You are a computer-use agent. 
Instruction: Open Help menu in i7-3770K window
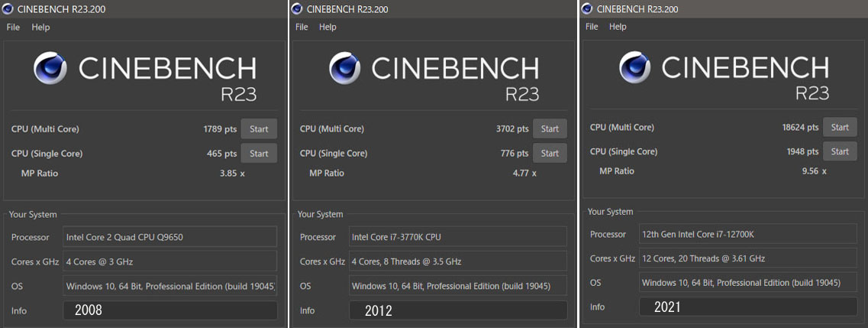(x=328, y=27)
